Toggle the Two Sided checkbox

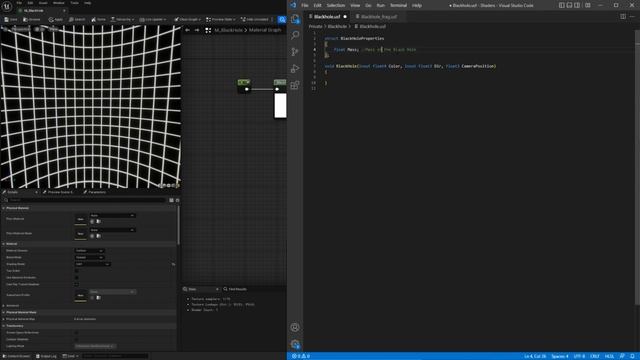76,271
